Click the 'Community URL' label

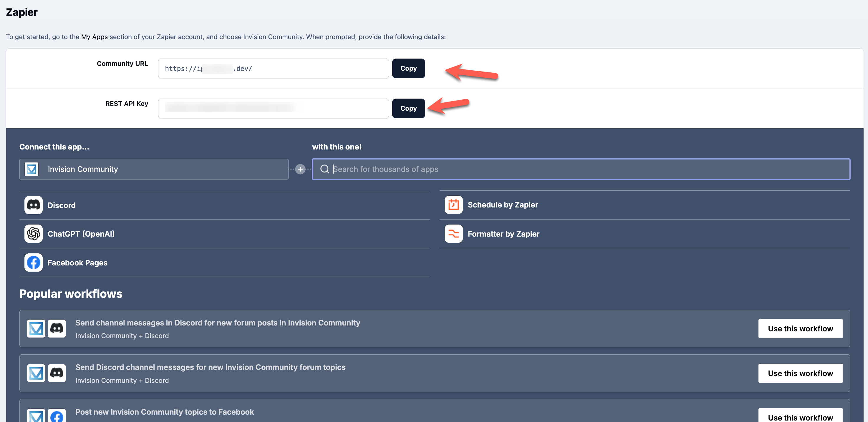122,64
